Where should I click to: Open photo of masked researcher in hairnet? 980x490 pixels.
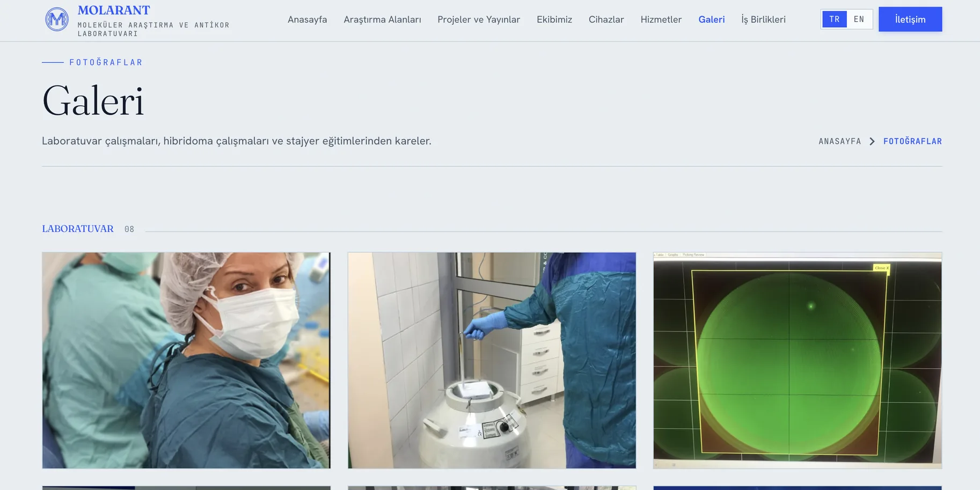click(186, 360)
